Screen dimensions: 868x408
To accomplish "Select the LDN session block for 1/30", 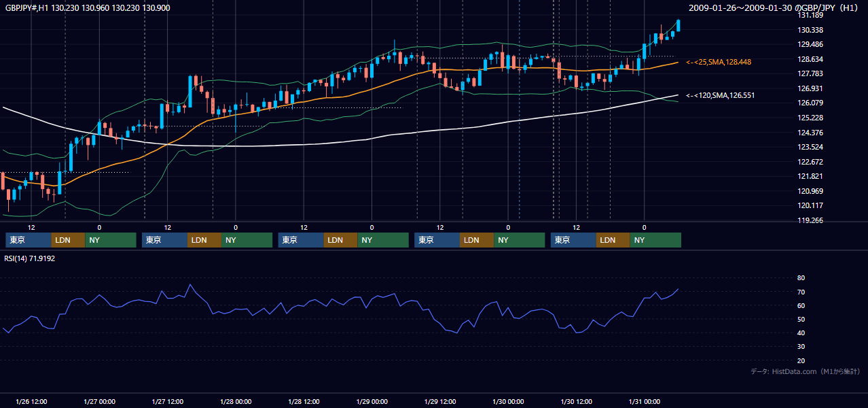I will pyautogui.click(x=613, y=240).
